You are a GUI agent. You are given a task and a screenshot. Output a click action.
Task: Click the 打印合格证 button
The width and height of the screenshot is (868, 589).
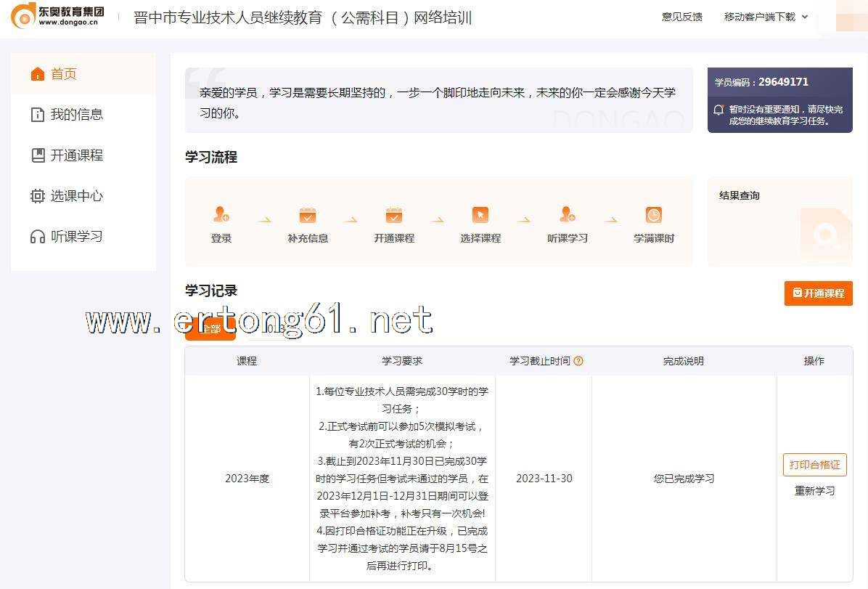coord(814,465)
